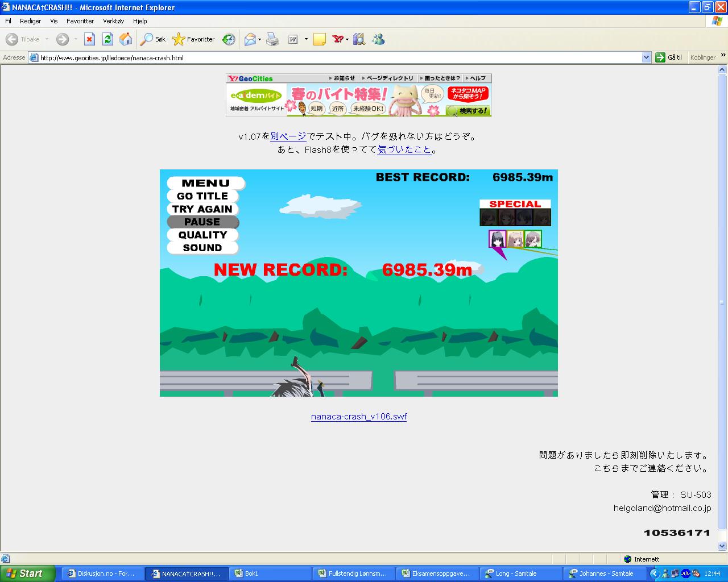Screen dimensions: 728x582
Task: Go back with the Tilbake arrow
Action: pyautogui.click(x=23, y=39)
